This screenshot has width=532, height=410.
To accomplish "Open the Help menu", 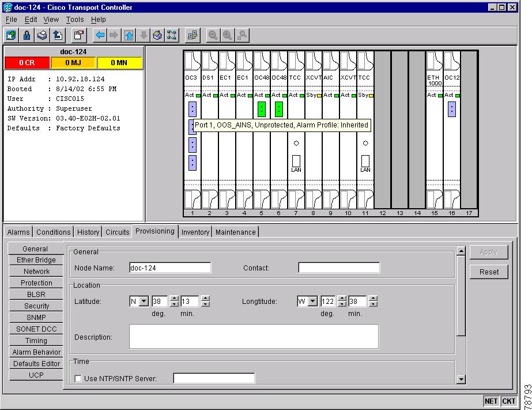I will (99, 20).
